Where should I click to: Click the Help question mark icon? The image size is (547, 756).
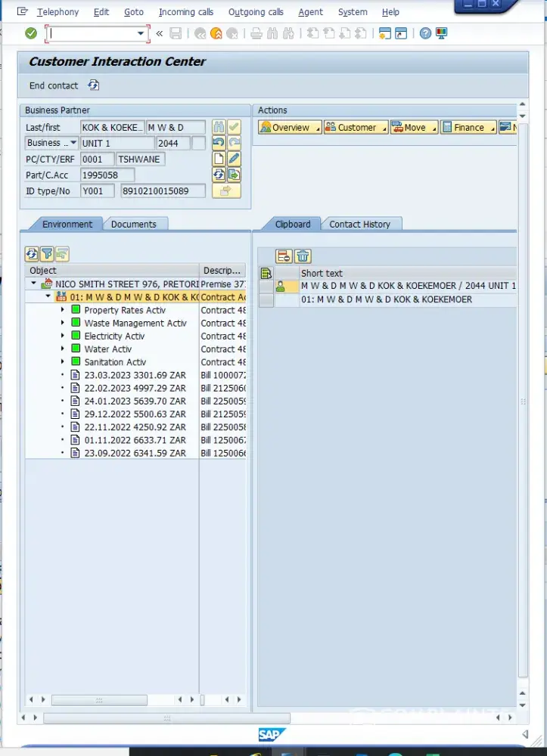(425, 33)
